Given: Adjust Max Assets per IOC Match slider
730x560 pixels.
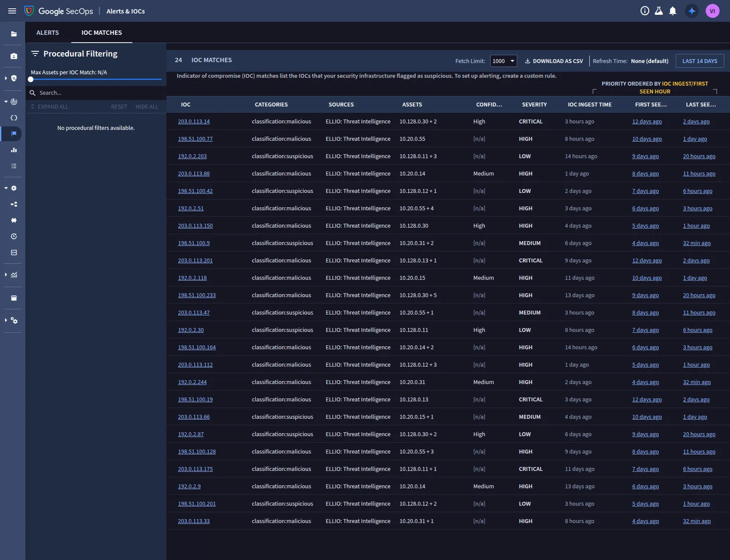Looking at the screenshot, I should coord(31,79).
